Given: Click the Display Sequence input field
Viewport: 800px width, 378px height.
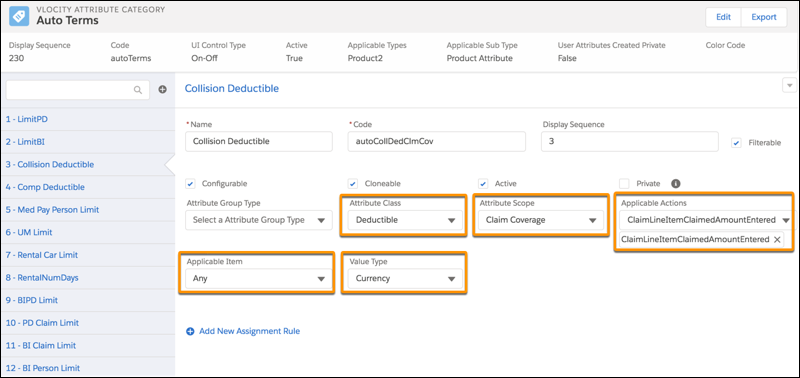Looking at the screenshot, I should [x=630, y=142].
